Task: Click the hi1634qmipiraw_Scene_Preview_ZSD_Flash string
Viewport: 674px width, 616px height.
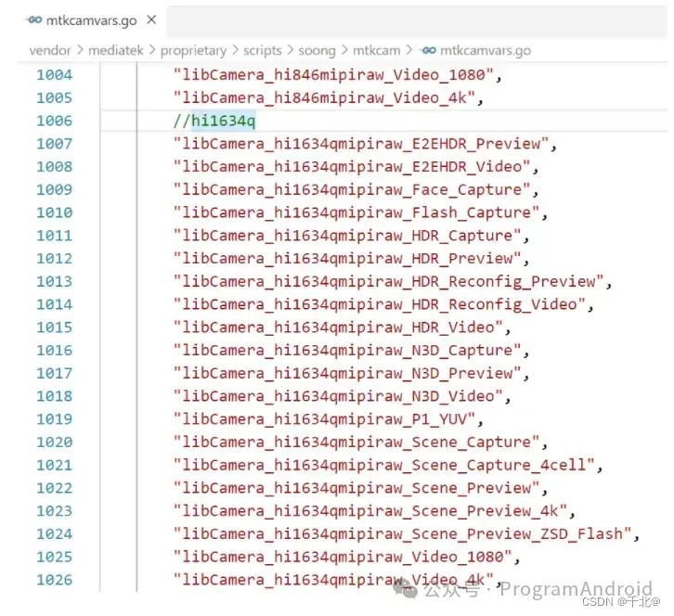Action: 402,534
